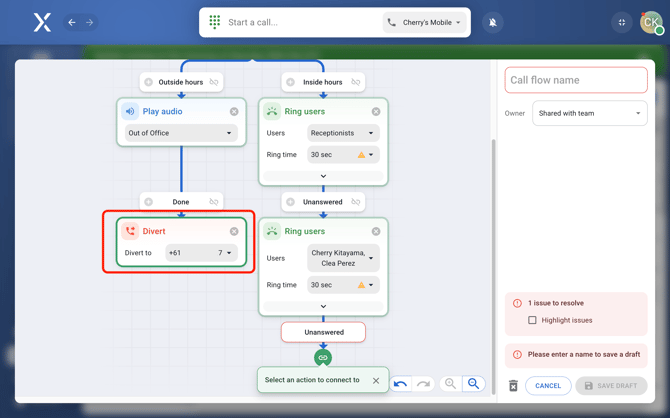
Task: Click the red Unanswered exit label
Action: point(323,332)
